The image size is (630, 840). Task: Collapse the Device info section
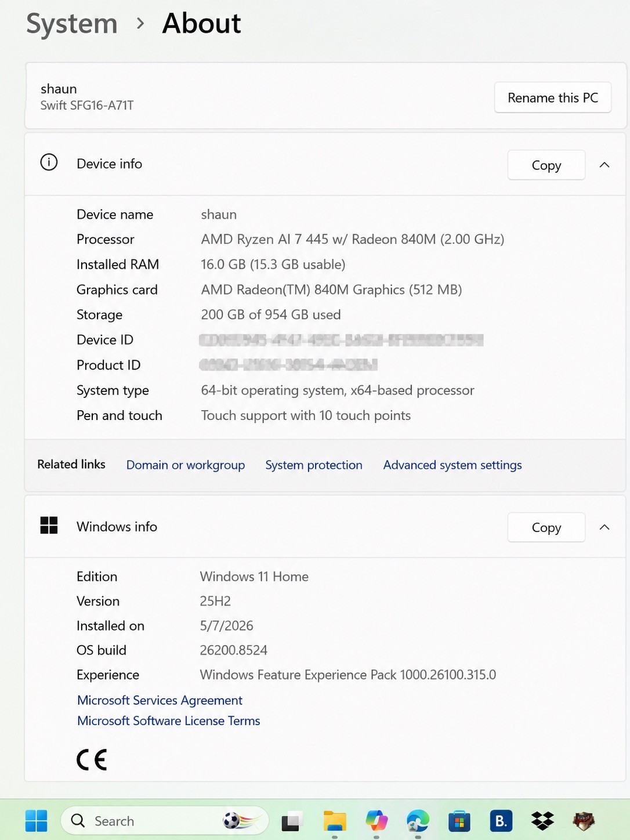pos(604,165)
